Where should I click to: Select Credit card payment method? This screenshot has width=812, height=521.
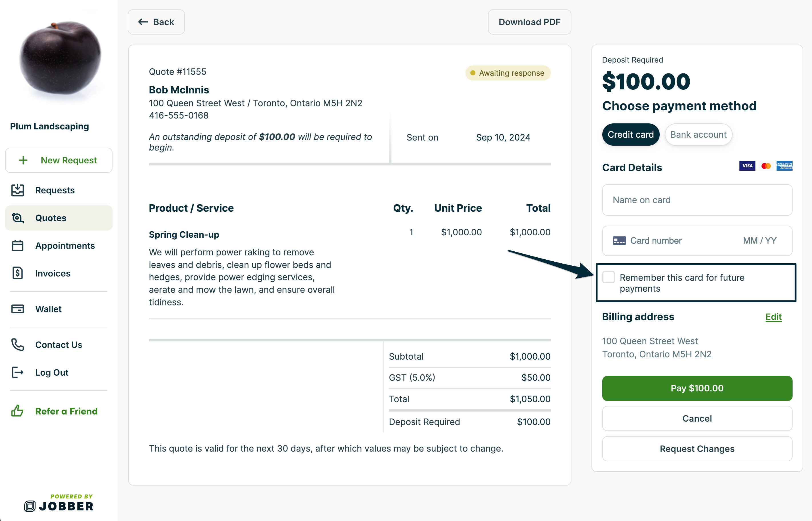[630, 135]
